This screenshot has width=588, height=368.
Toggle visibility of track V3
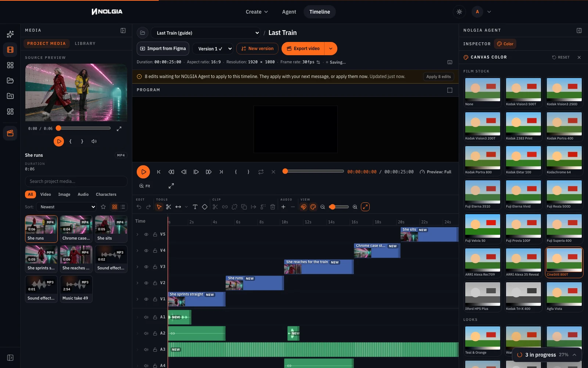[146, 267]
